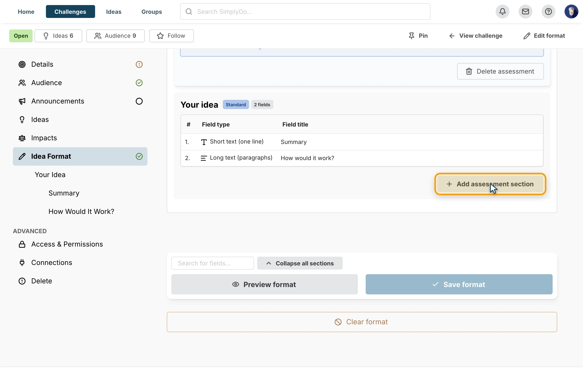Click the Details warning status icon
The width and height of the screenshot is (588, 368).
click(x=139, y=64)
